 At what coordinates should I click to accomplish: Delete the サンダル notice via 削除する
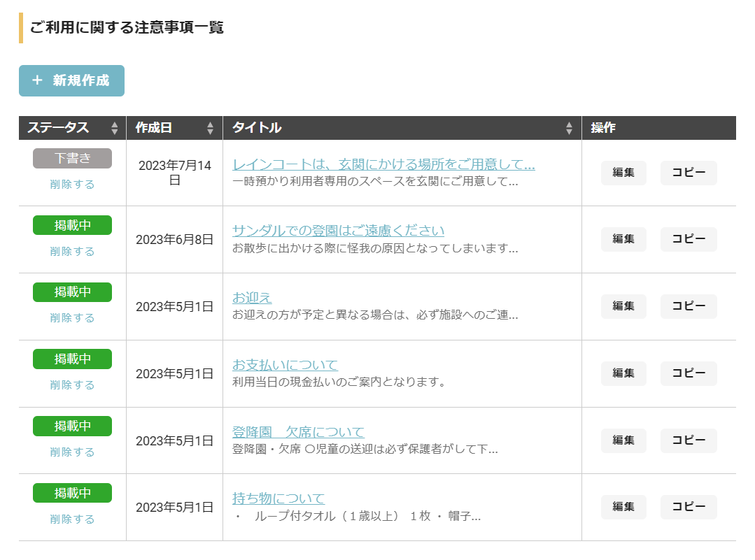point(72,252)
